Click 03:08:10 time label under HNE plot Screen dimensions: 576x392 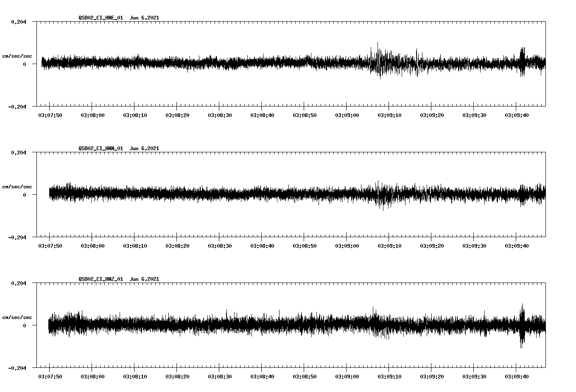[x=135, y=115]
